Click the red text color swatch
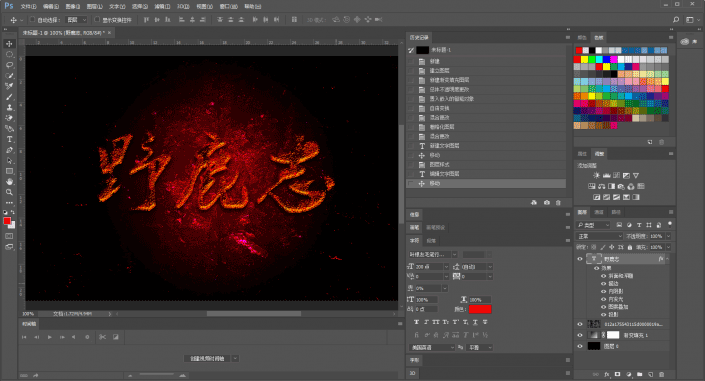The height and width of the screenshot is (381, 705). point(480,309)
